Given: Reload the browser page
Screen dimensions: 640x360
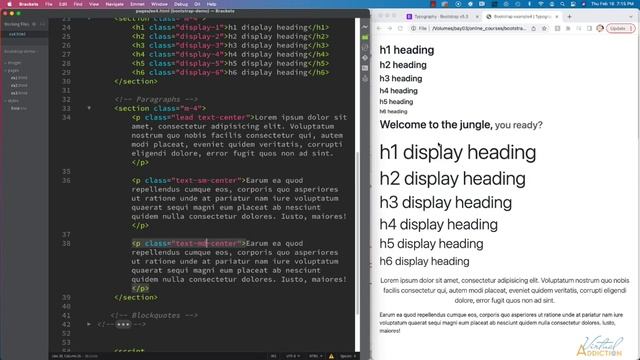Looking at the screenshot, I should 400,28.
